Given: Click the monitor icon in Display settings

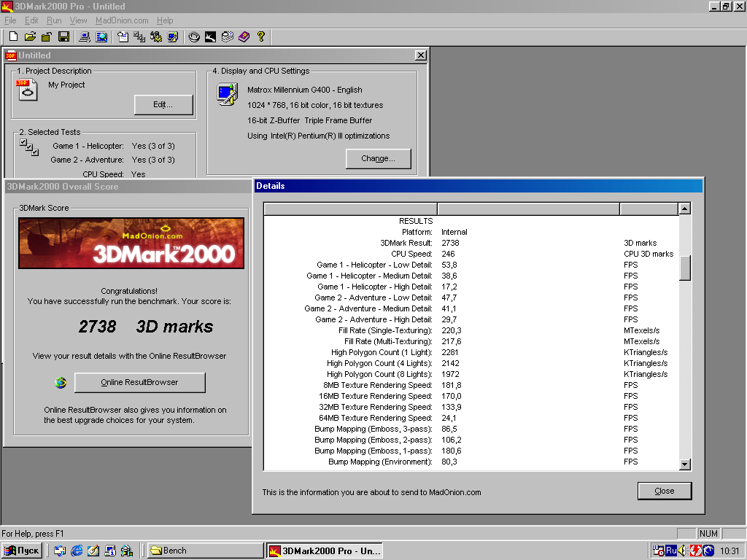Looking at the screenshot, I should pos(227,94).
